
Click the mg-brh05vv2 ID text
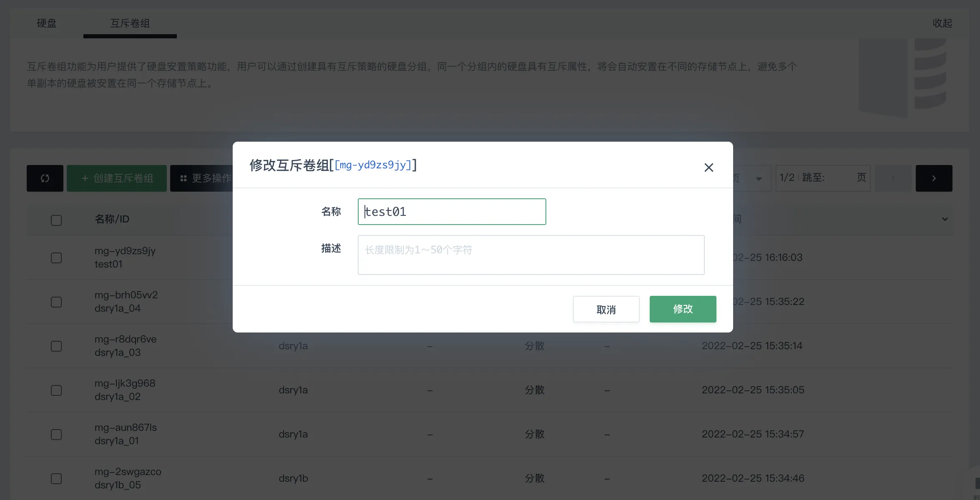click(x=126, y=295)
